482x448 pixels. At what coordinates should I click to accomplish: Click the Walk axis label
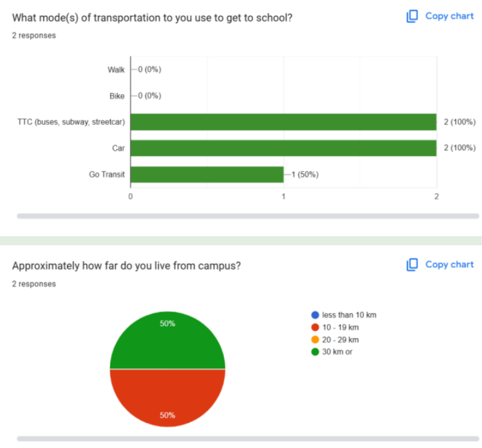coord(116,70)
